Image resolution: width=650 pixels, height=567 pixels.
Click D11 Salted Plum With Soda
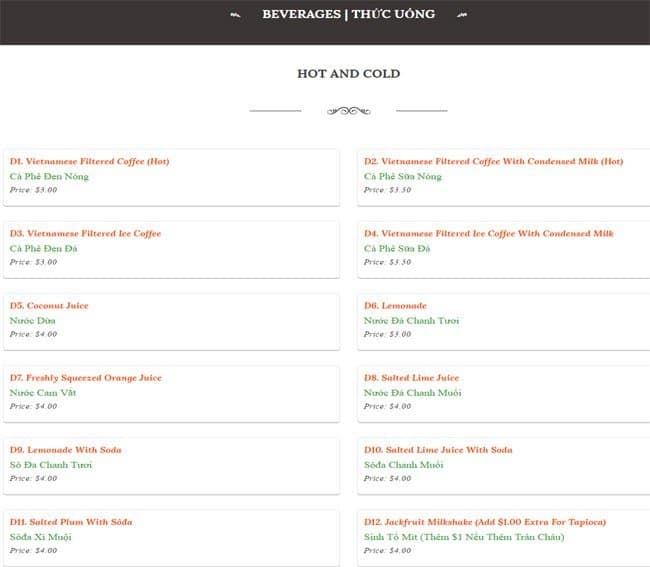[71, 522]
